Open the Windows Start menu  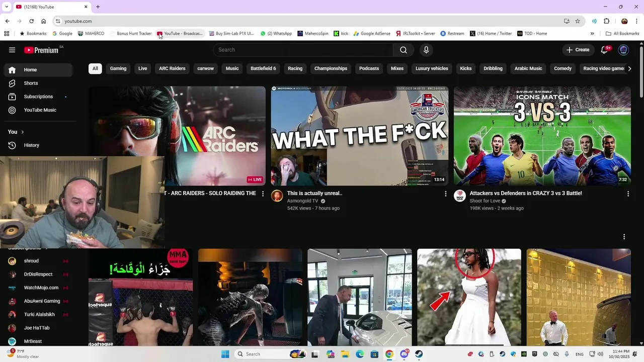click(225, 354)
